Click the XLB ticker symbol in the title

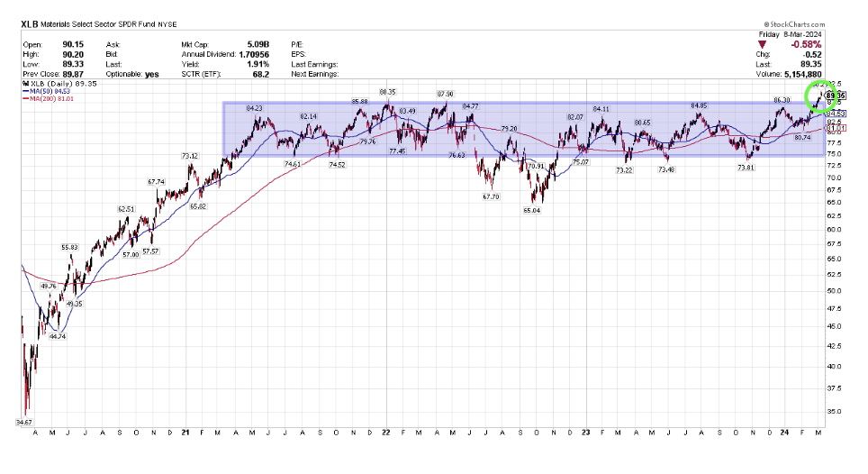30,24
